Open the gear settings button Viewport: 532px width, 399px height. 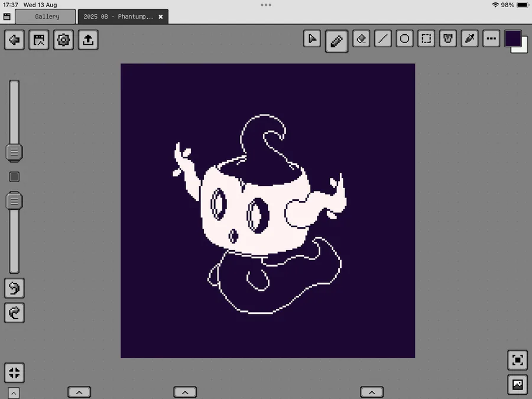click(x=63, y=40)
